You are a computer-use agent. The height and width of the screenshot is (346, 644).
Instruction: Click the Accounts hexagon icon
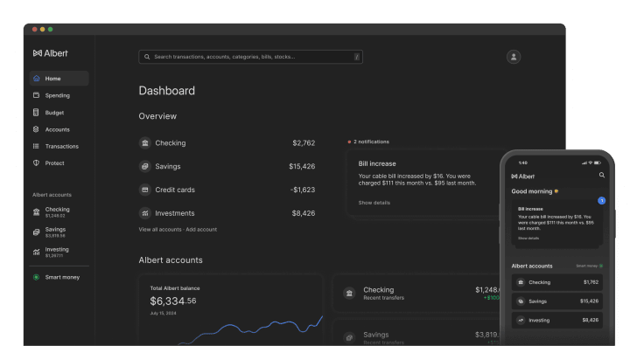[x=36, y=129]
